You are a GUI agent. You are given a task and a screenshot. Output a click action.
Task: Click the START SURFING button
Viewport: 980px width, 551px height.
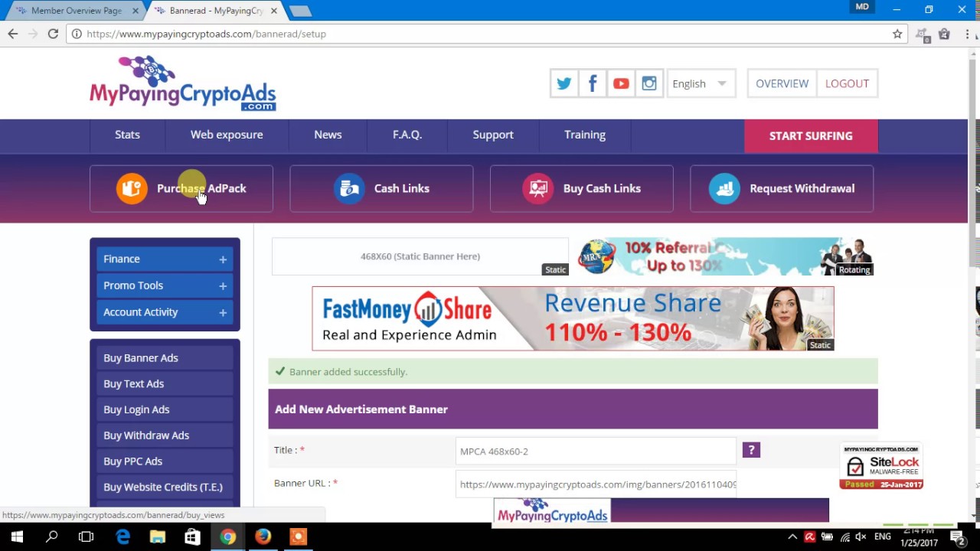click(x=811, y=135)
